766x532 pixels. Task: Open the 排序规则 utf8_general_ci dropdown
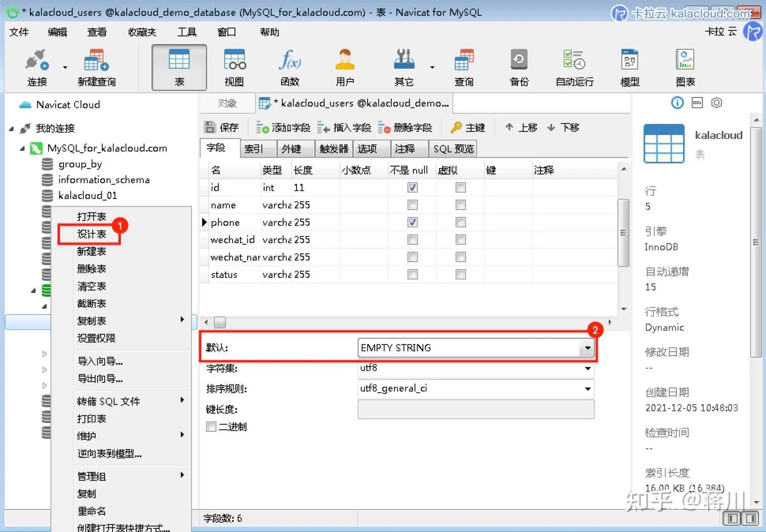coord(588,389)
